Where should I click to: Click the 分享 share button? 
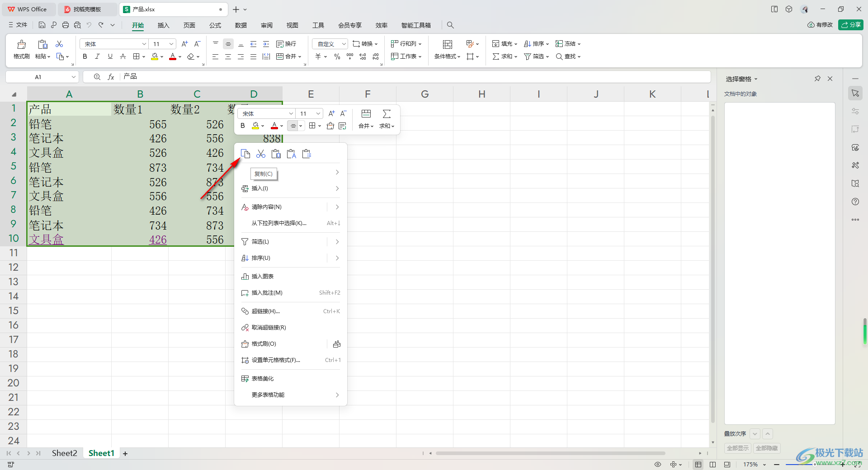point(850,25)
